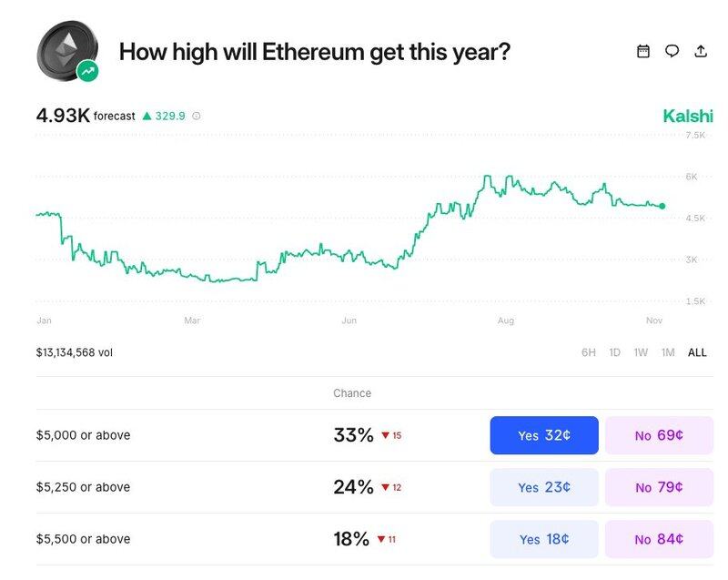
Task: Buy Yes at 32¢ for $5,000
Action: point(544,435)
